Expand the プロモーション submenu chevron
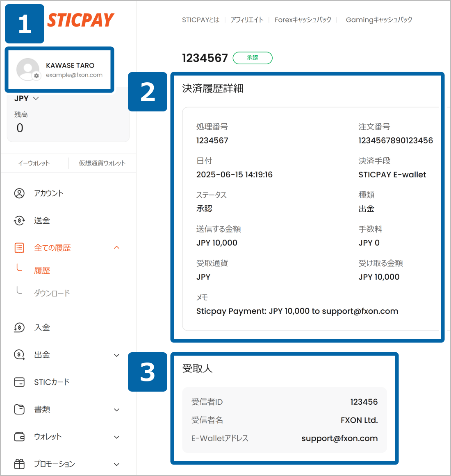Image resolution: width=451 pixels, height=476 pixels. click(x=117, y=465)
